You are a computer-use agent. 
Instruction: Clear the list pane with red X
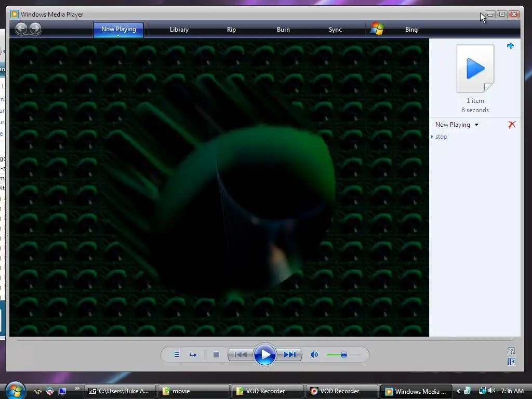pos(512,125)
